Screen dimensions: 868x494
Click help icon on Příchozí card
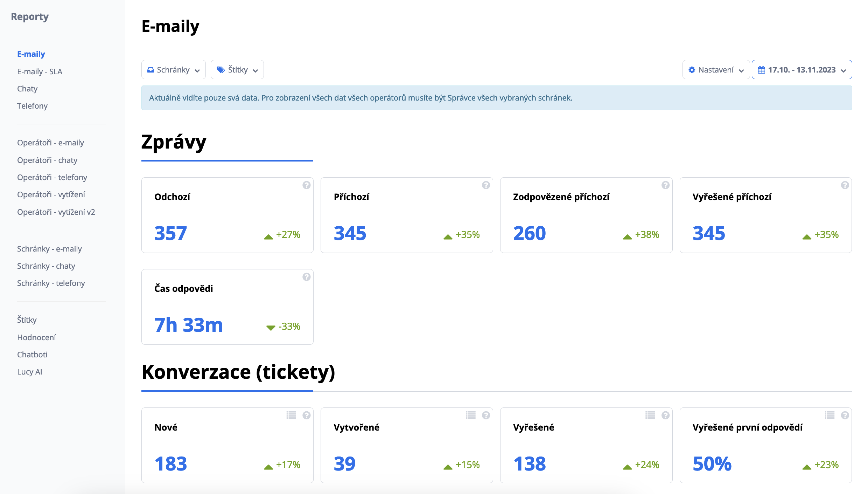coord(486,185)
